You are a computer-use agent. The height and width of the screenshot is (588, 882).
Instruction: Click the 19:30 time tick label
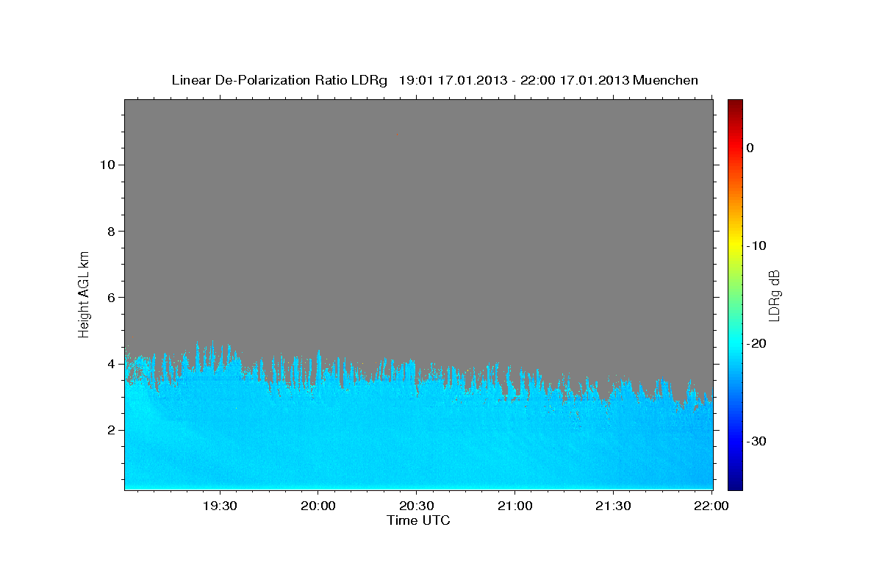point(219,506)
